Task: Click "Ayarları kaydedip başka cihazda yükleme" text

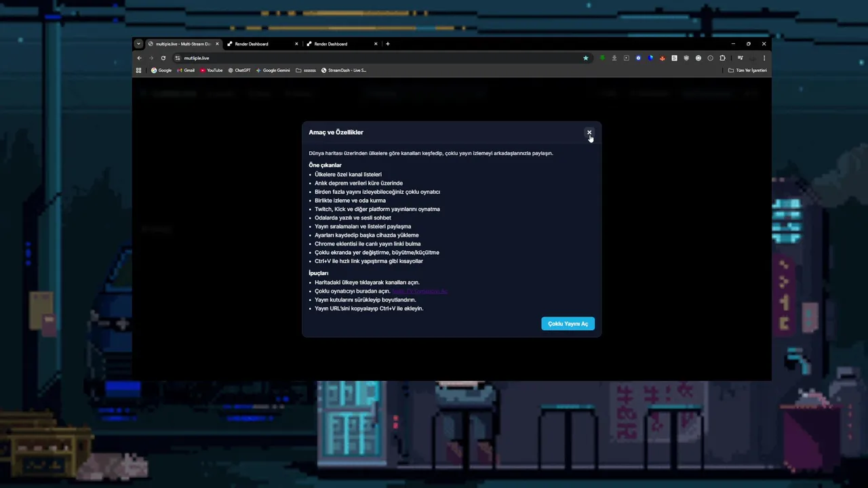Action: (x=367, y=235)
